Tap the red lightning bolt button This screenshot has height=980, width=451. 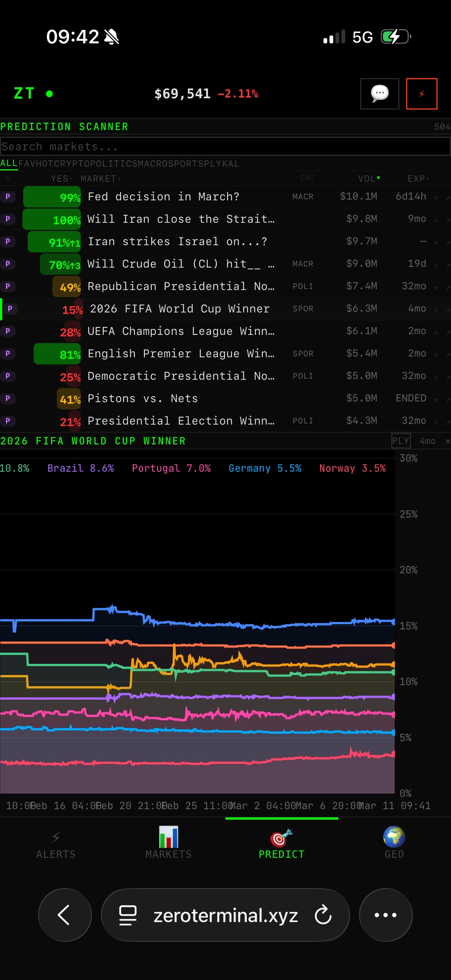point(422,93)
